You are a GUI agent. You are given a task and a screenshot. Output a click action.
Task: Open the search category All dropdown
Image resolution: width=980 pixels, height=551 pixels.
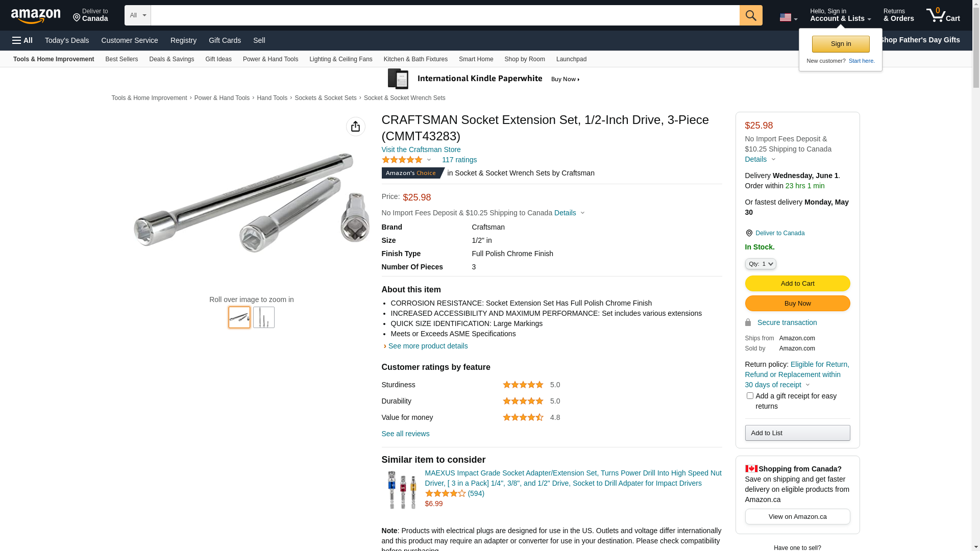click(137, 15)
